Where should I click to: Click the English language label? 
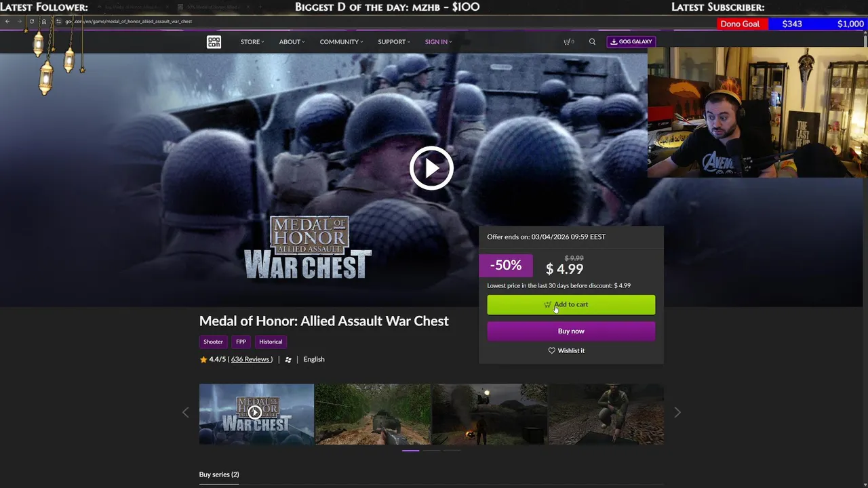[314, 359]
